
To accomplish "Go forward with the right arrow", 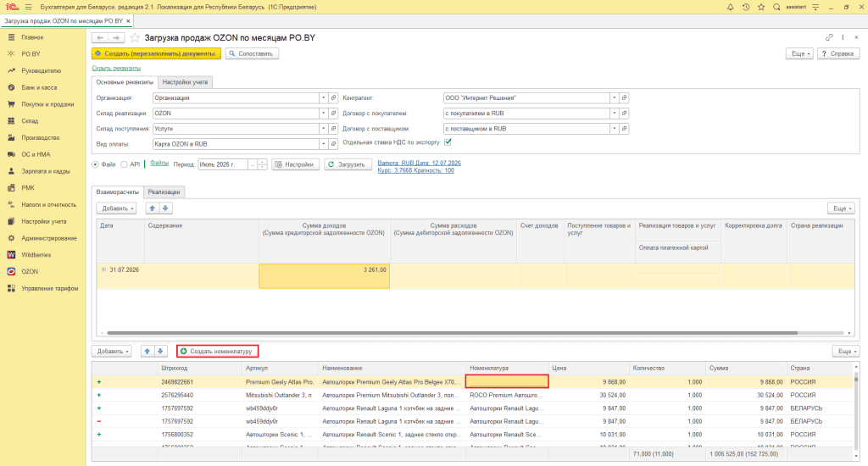I will [x=115, y=37].
